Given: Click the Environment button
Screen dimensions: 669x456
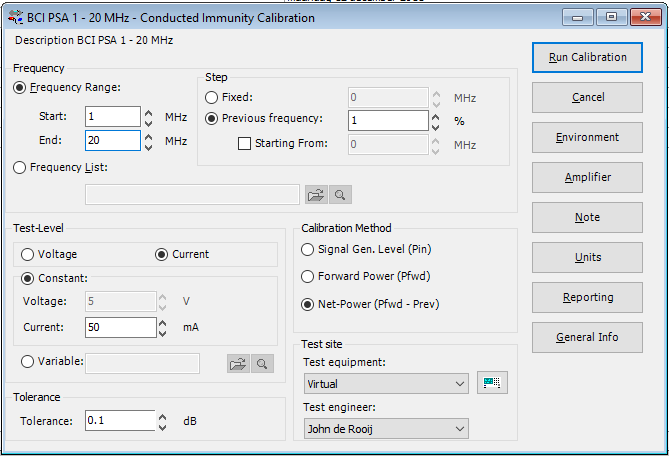Looking at the screenshot, I should (588, 137).
